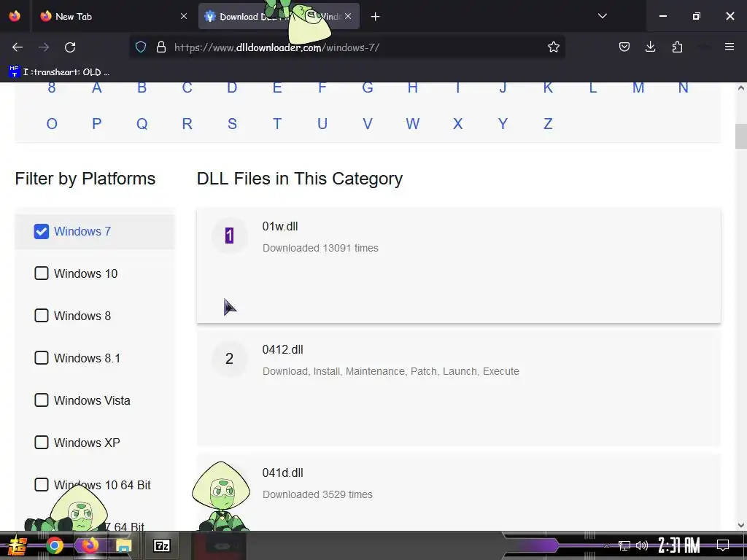Check the Windows Vista filter

(42, 400)
